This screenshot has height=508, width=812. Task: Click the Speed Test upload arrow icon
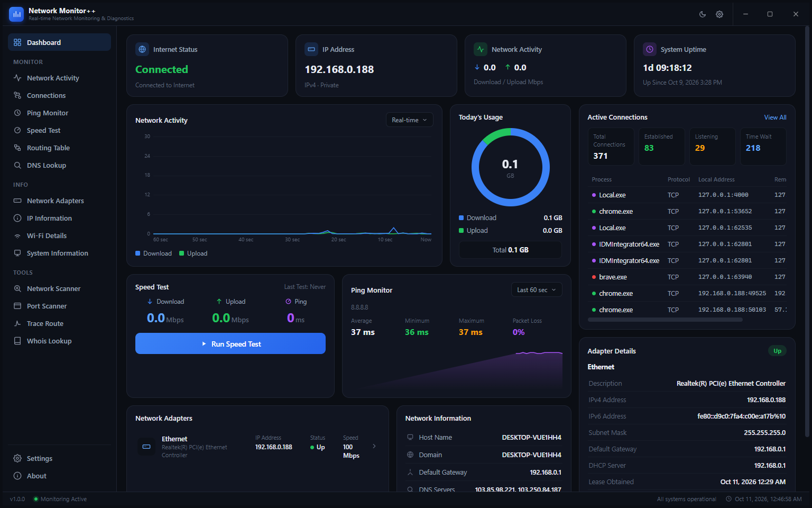pyautogui.click(x=219, y=302)
